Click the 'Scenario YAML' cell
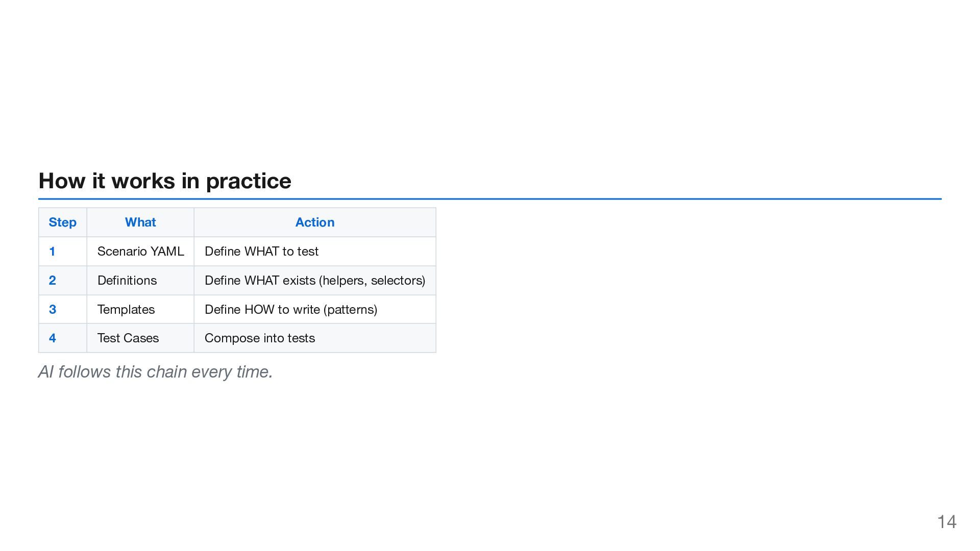 point(140,252)
